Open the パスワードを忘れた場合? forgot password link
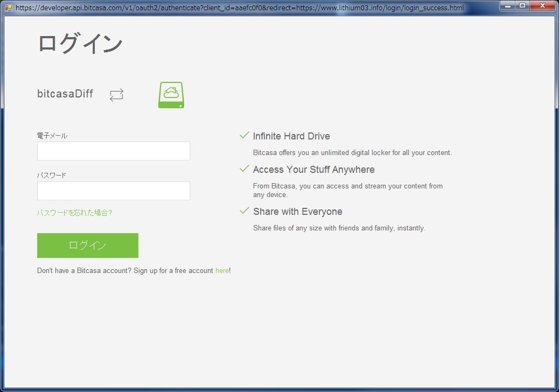The width and height of the screenshot is (559, 392). [74, 213]
